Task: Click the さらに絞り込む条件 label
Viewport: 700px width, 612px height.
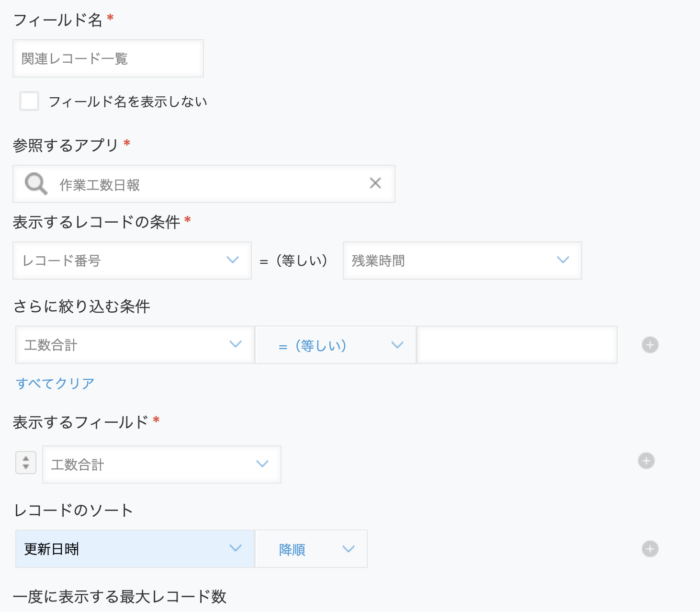Action: (x=82, y=306)
